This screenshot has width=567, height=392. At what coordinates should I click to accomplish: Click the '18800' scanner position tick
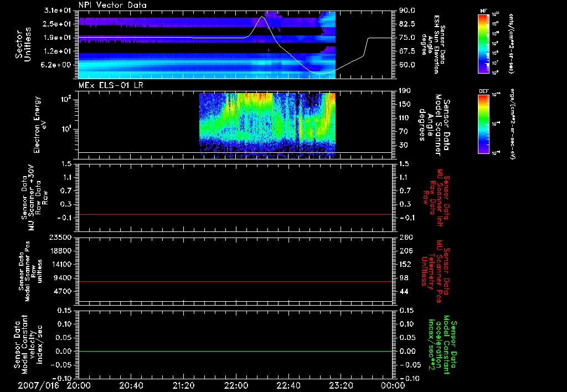pos(60,251)
